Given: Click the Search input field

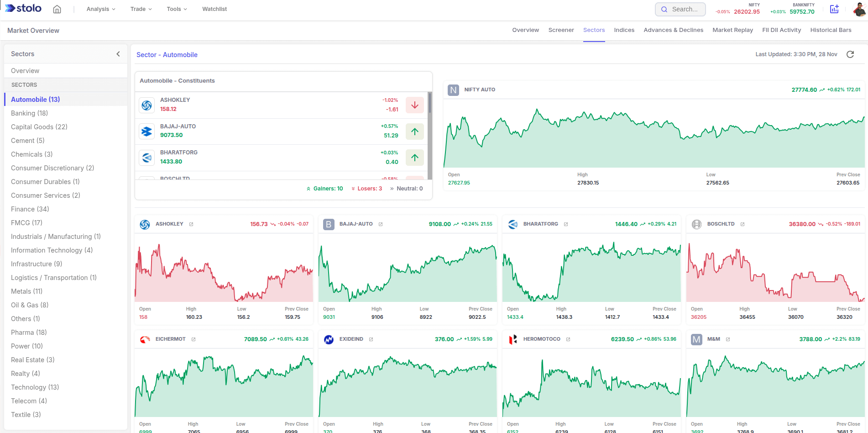Looking at the screenshot, I should pos(680,9).
